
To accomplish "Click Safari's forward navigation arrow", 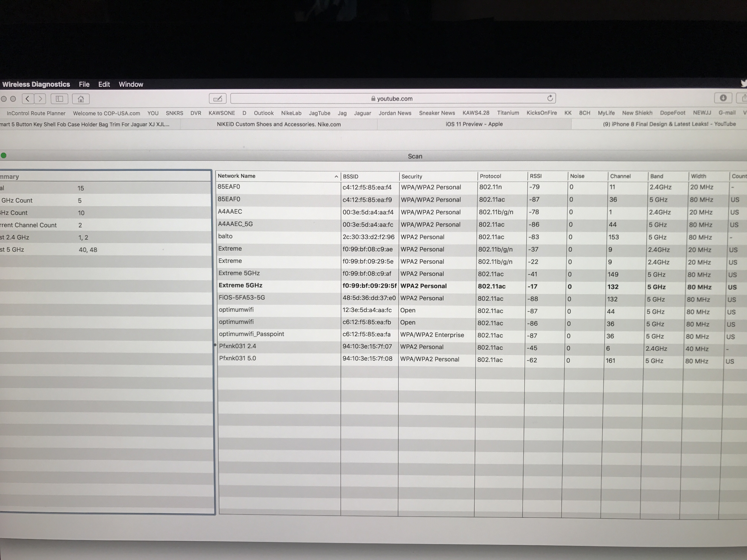I will 40,99.
